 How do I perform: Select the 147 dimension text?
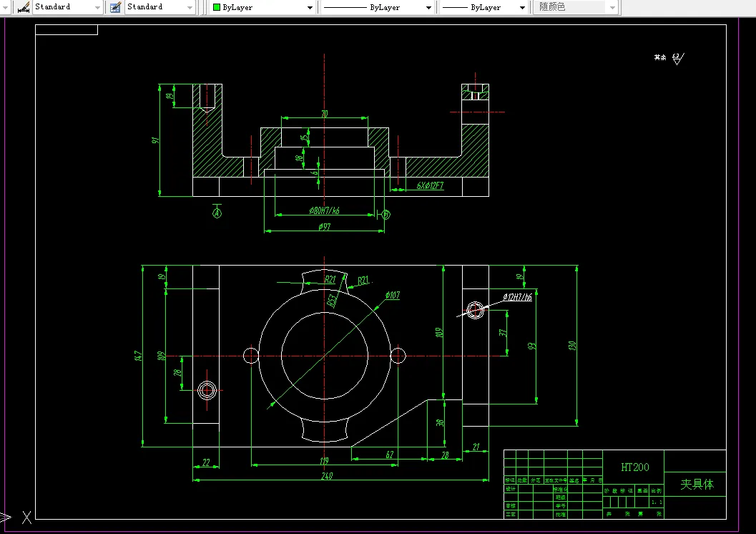point(138,356)
